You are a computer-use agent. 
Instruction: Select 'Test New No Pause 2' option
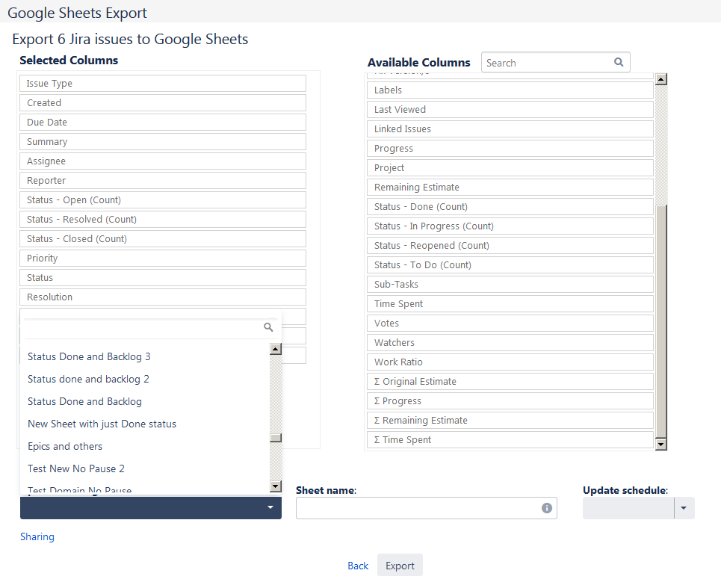pos(76,468)
